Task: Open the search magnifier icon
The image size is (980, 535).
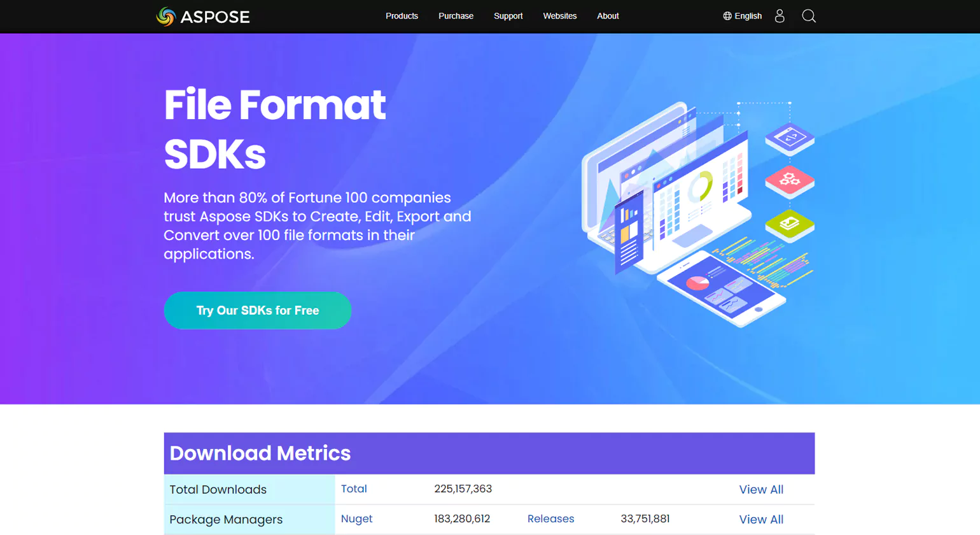Action: click(x=808, y=16)
